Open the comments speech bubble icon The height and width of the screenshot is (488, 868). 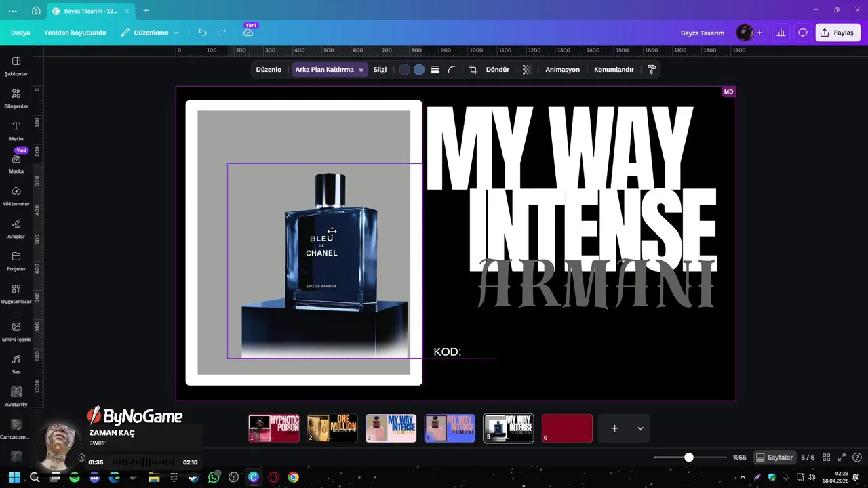(x=803, y=33)
